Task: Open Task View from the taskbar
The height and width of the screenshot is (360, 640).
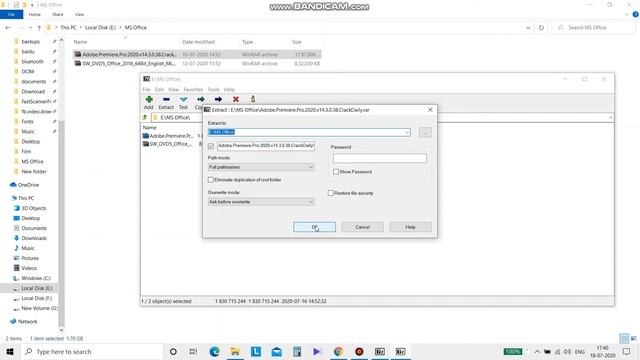Action: [193, 351]
